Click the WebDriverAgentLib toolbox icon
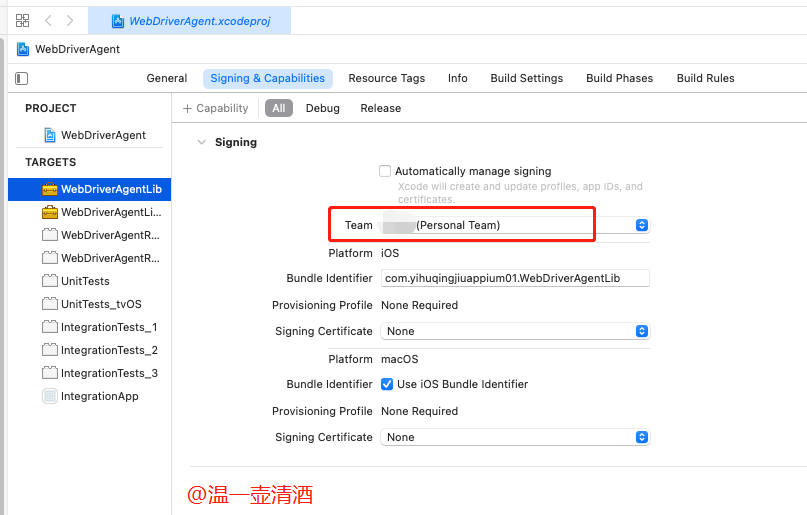Image resolution: width=807 pixels, height=515 pixels. (50, 189)
